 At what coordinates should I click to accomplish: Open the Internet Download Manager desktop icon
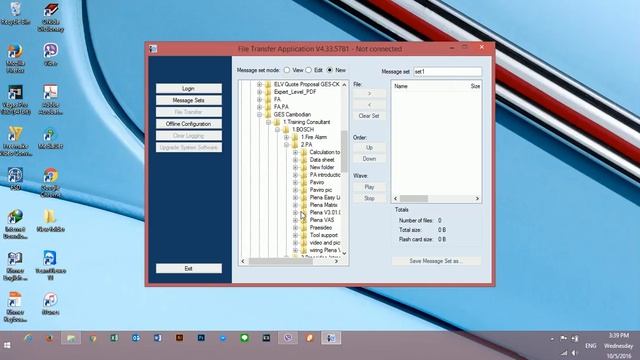coord(16,224)
